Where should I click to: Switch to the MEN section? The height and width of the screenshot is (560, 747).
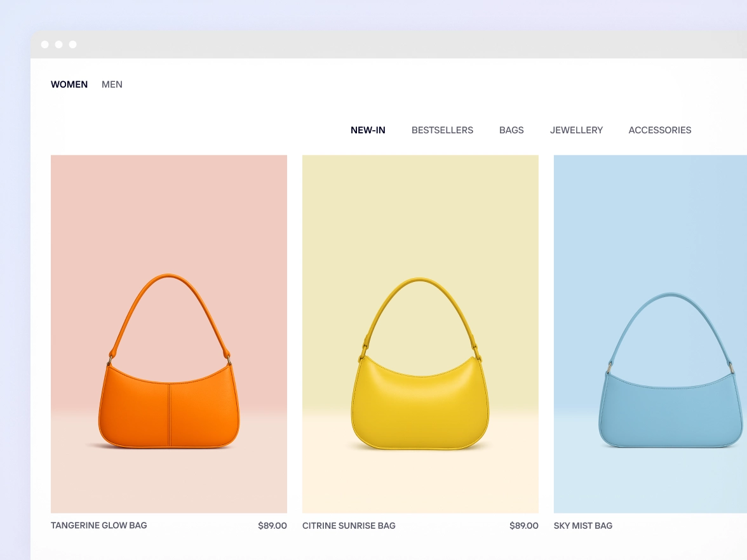coord(112,84)
